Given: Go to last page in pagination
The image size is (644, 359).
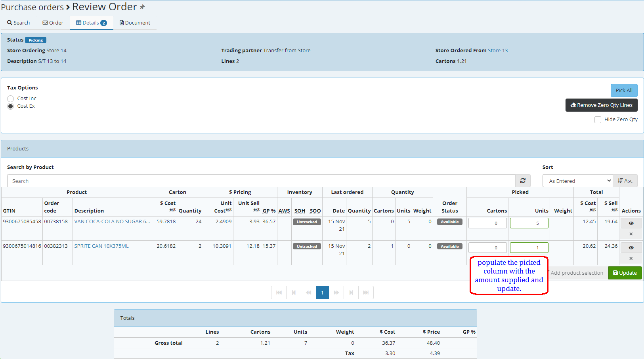Looking at the screenshot, I should coord(366,293).
